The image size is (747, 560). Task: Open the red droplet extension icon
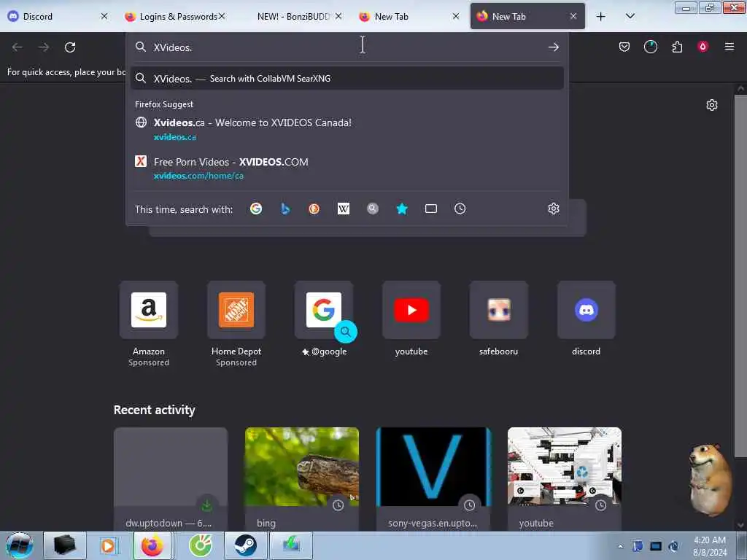(x=703, y=47)
